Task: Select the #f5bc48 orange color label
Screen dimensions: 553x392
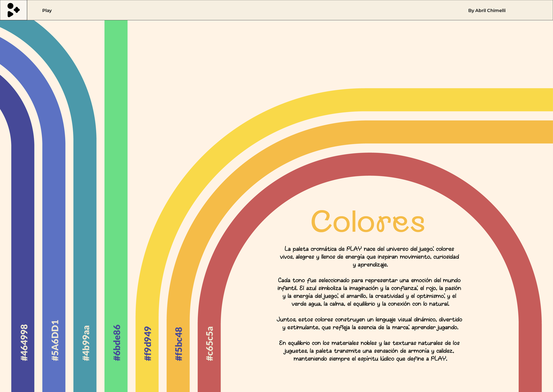Action: pos(179,344)
